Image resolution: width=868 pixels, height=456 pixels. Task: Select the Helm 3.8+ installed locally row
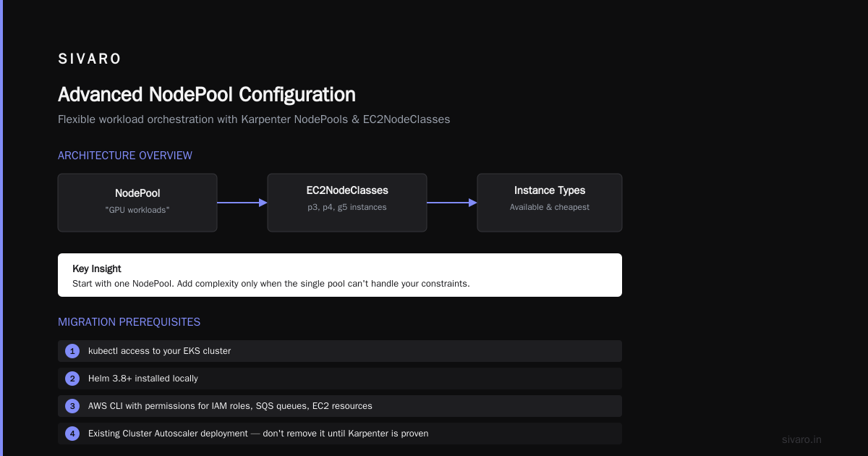[340, 379]
